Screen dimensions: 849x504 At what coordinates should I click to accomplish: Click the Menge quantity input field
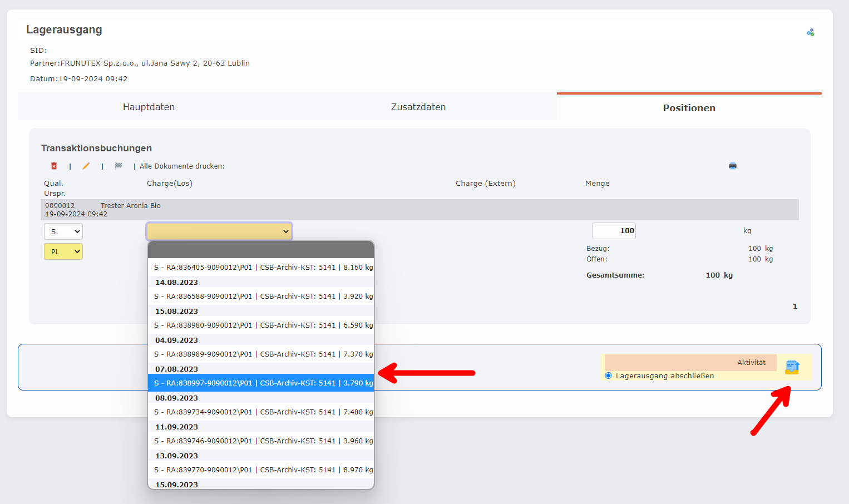(x=614, y=231)
